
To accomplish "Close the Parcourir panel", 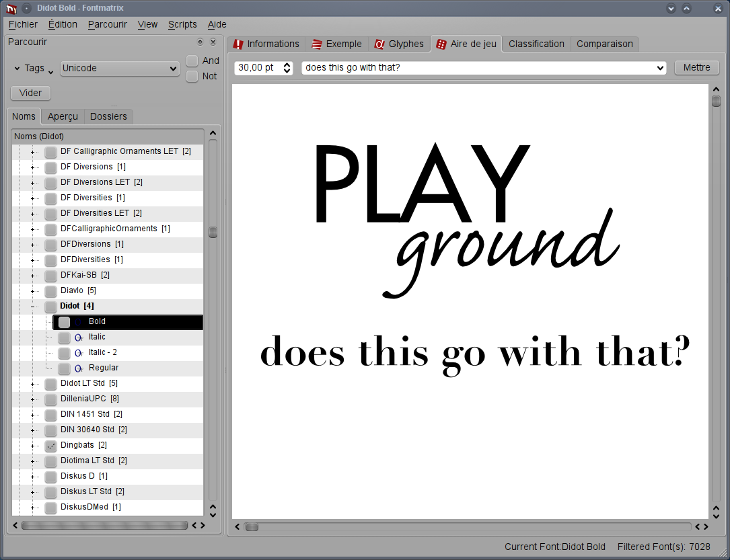I will tap(213, 42).
